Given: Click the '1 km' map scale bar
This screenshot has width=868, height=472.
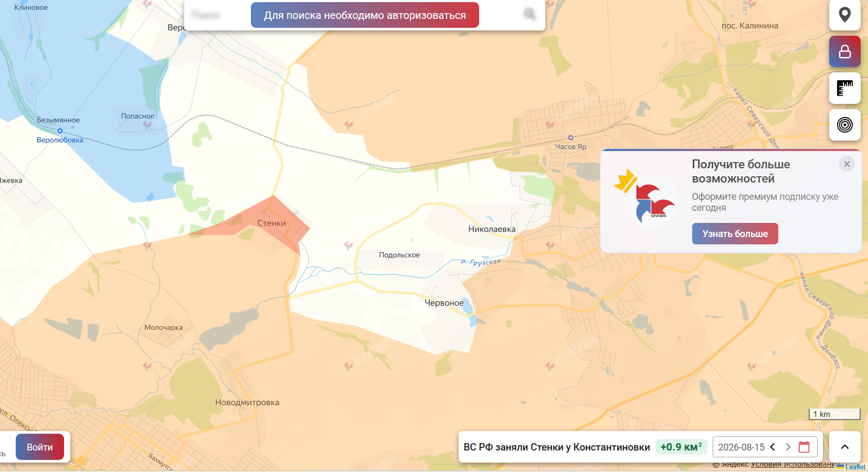Looking at the screenshot, I should click(x=834, y=414).
